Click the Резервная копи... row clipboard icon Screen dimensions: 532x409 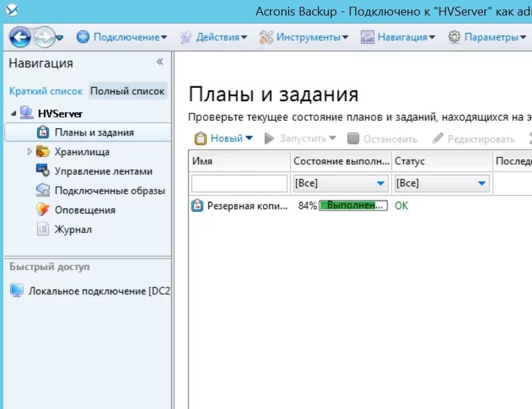[197, 206]
